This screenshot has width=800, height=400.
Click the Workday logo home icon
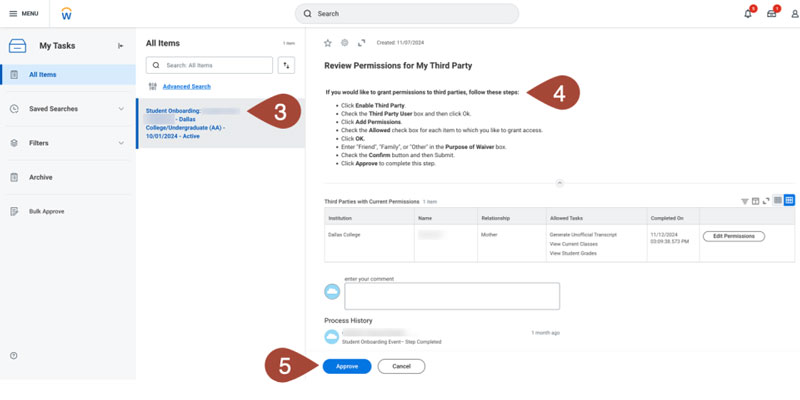point(67,14)
